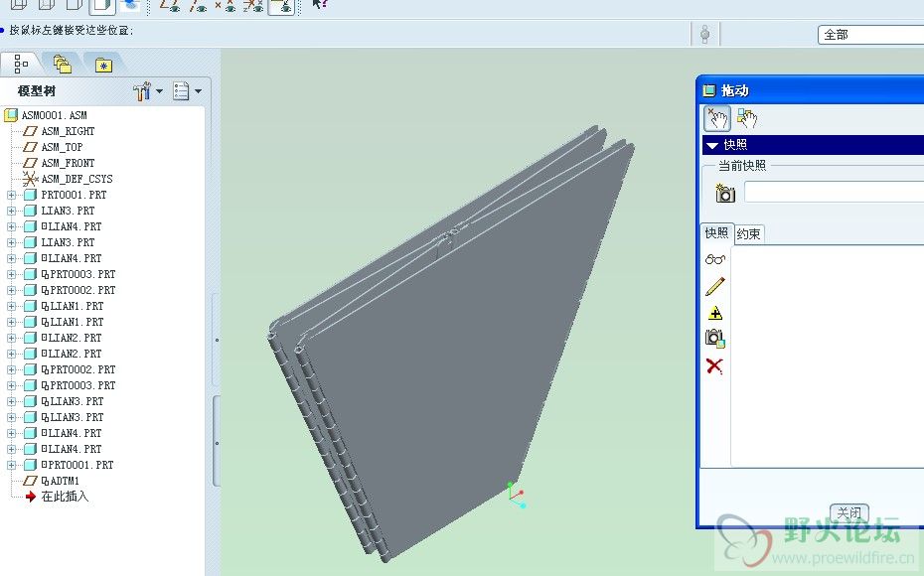Toggle datum axis display
924x576 pixels.
click(198, 5)
